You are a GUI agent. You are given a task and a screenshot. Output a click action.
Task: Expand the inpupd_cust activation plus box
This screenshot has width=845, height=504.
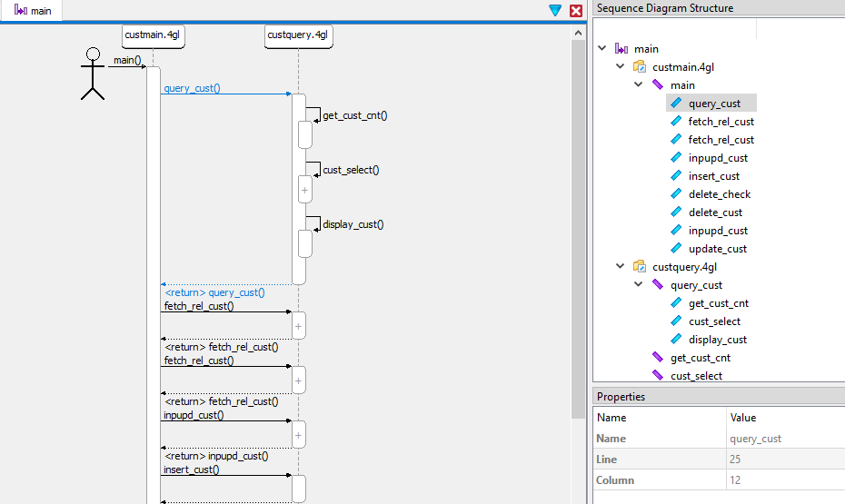pos(298,435)
